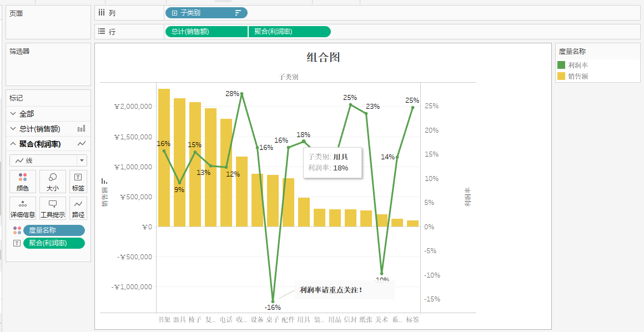
Task: Select the tallest yellow bar for 书架
Action: tap(164, 158)
